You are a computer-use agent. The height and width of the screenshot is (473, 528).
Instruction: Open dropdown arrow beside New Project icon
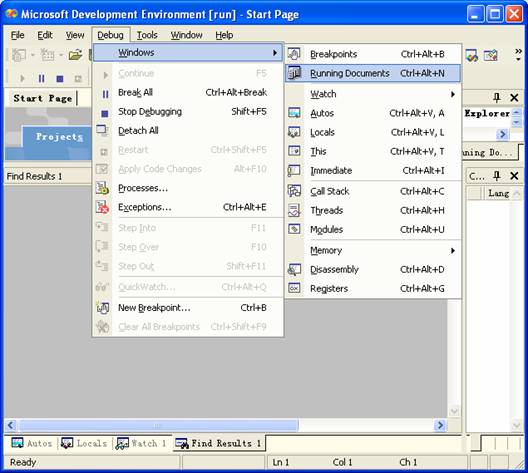[x=33, y=55]
